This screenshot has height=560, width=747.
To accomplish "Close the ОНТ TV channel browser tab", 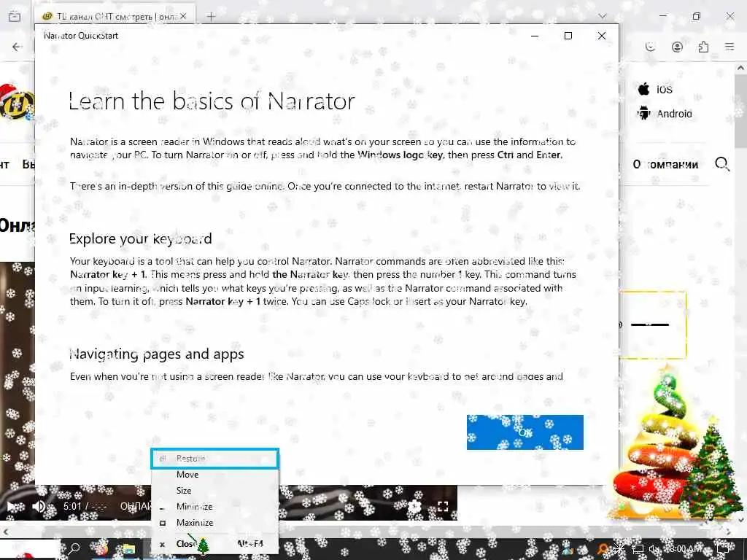I will 183,16.
